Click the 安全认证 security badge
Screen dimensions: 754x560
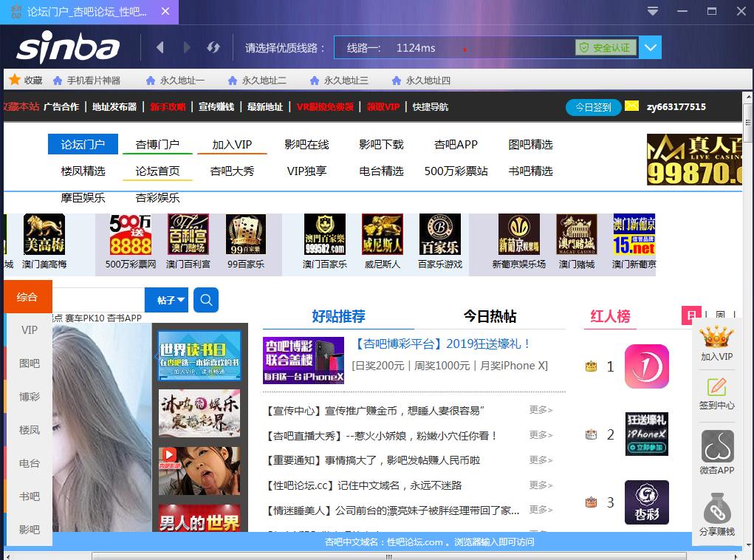[x=606, y=47]
